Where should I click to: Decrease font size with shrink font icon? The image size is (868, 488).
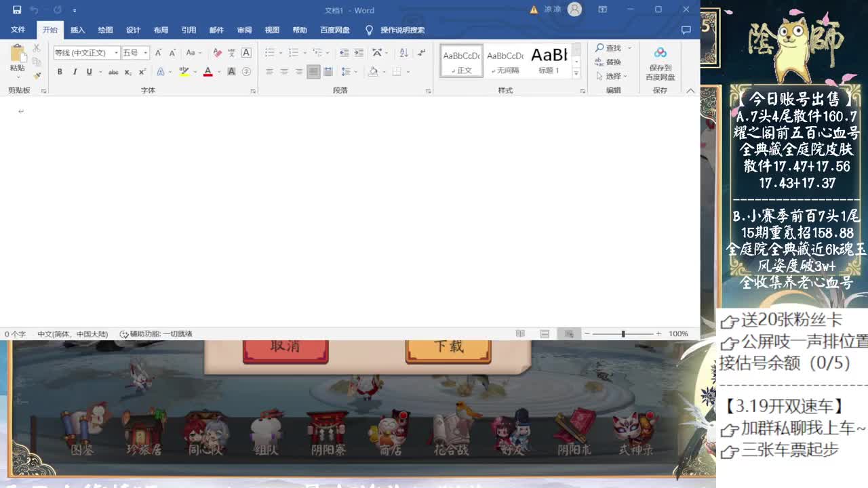pyautogui.click(x=172, y=53)
